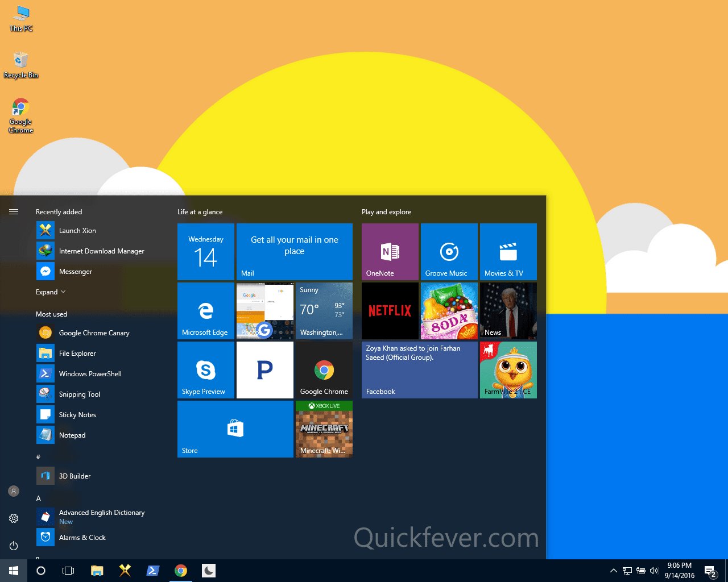Viewport: 728px width, 582px height.
Task: Open the News tile
Action: click(508, 311)
